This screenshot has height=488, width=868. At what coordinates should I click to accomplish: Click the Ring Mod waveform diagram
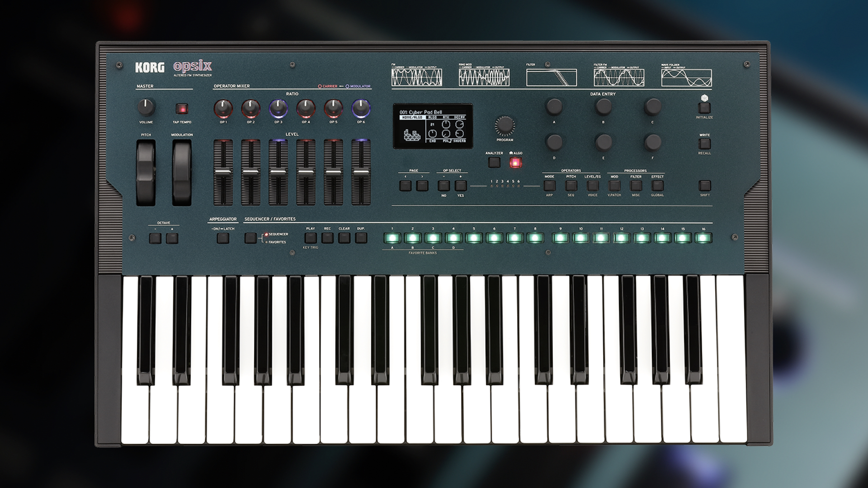(484, 77)
